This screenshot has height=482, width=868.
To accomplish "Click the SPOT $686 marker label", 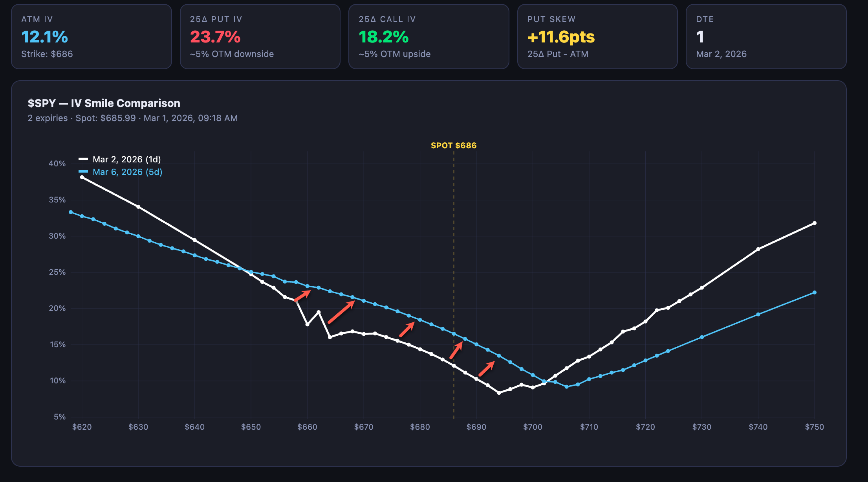I will (x=453, y=145).
